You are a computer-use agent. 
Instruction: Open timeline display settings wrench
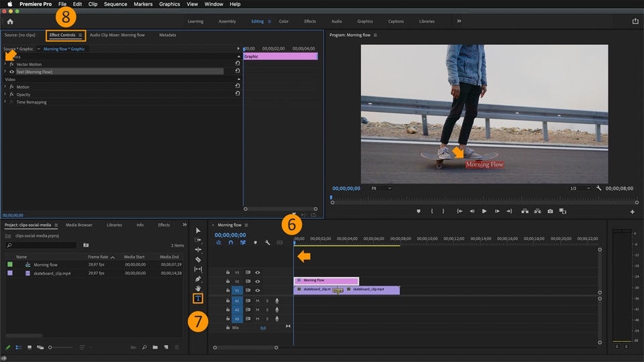268,243
